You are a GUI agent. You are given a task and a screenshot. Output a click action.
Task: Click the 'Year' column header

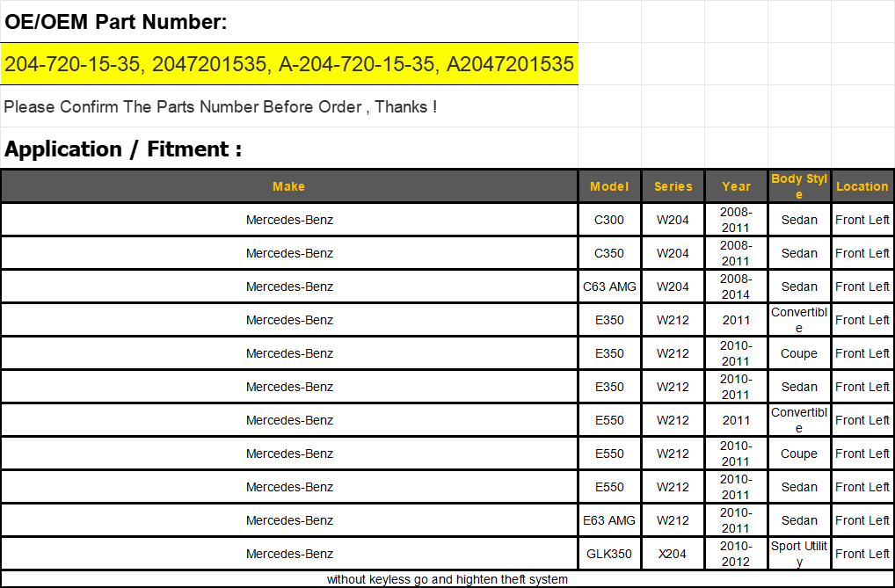pyautogui.click(x=736, y=186)
